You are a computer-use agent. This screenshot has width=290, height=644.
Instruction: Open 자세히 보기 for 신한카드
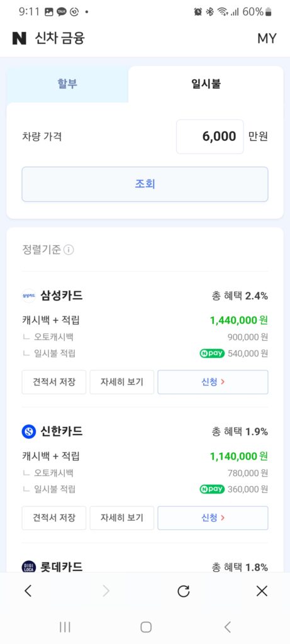pos(122,518)
